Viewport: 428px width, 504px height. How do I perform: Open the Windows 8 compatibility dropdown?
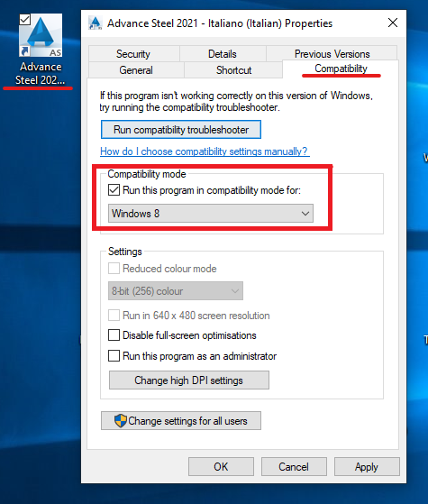coord(211,213)
